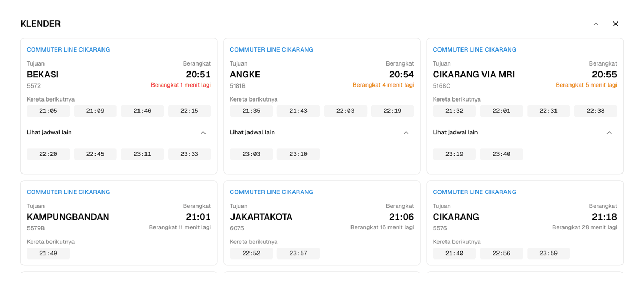This screenshot has width=644, height=281.
Task: Click the 21:01 departure time
Action: click(199, 217)
